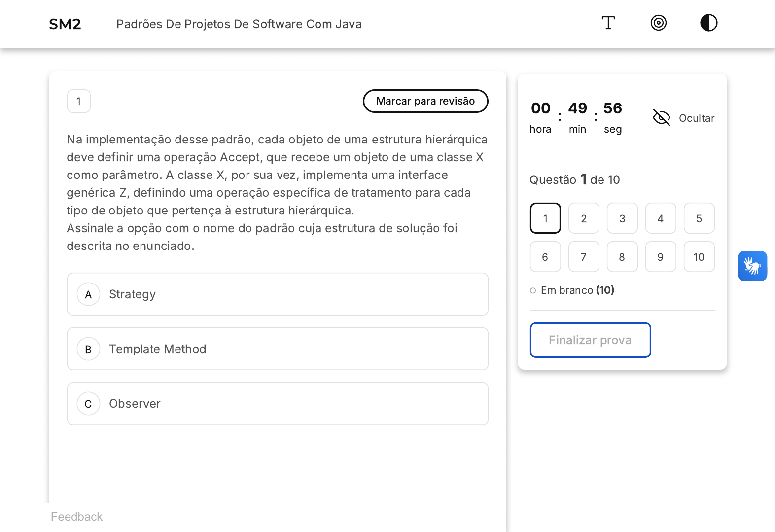This screenshot has width=775, height=532.
Task: Click the letter A circle badge
Action: pyautogui.click(x=89, y=294)
